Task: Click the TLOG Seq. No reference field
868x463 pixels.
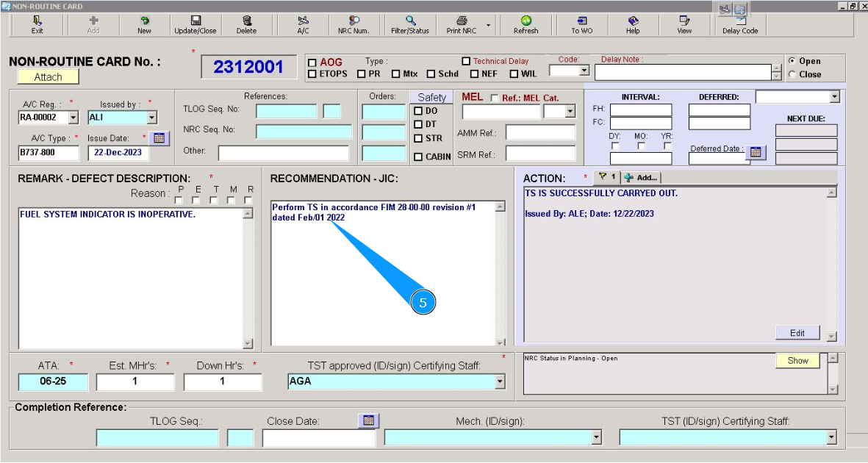Action: pyautogui.click(x=286, y=111)
